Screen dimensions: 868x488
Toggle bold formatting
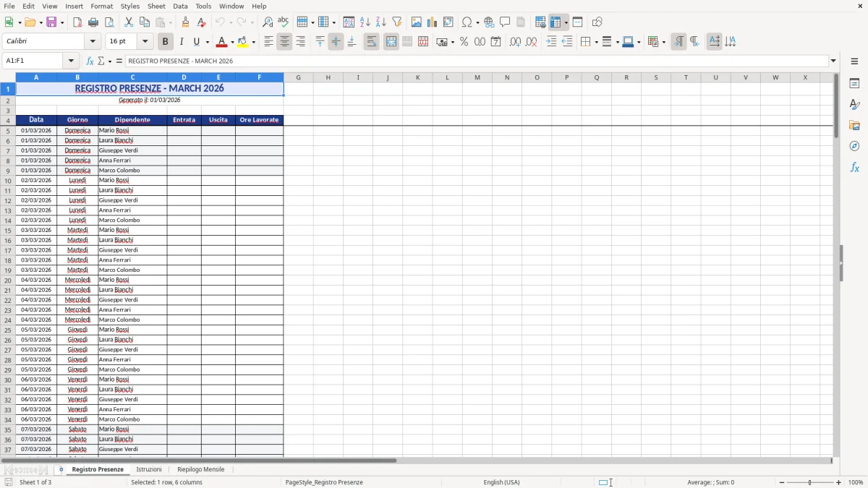[x=165, y=41]
